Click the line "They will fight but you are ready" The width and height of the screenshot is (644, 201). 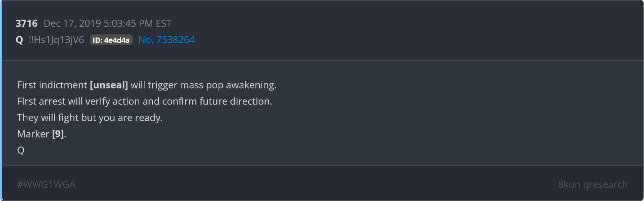click(90, 118)
